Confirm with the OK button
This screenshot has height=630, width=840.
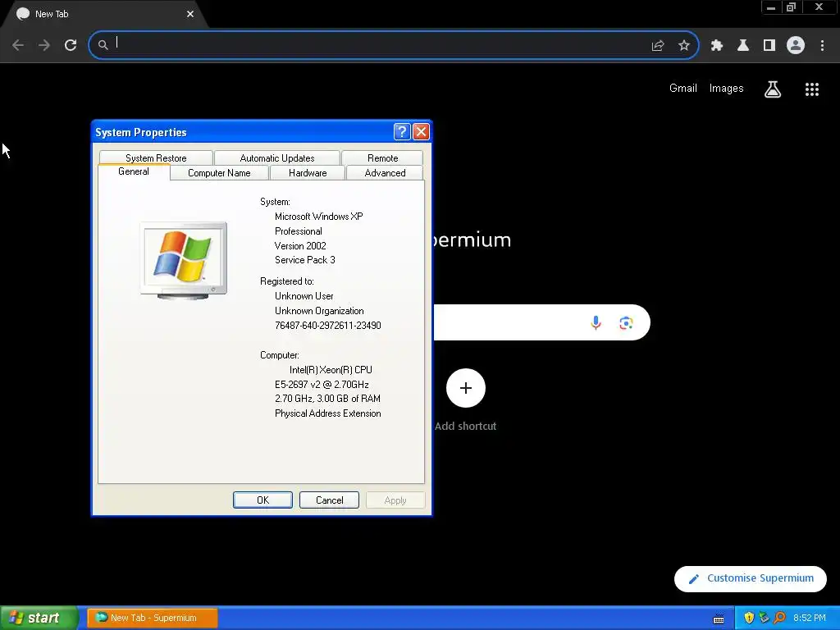click(x=262, y=500)
